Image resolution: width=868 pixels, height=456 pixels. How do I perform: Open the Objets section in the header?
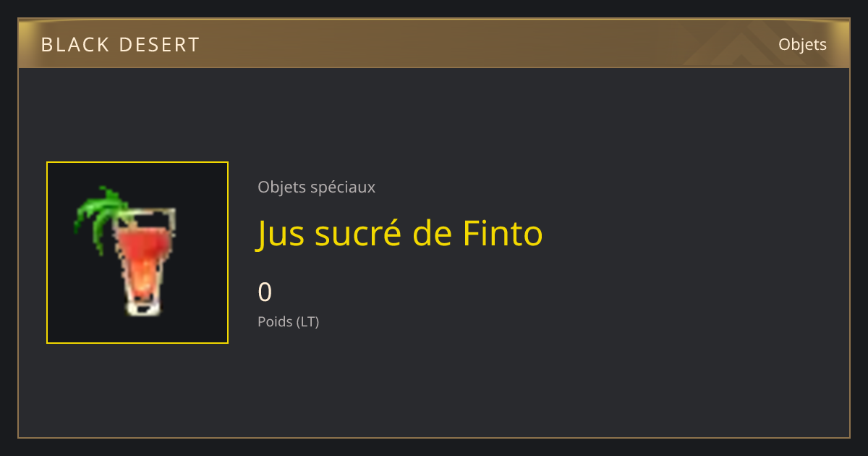tap(802, 44)
